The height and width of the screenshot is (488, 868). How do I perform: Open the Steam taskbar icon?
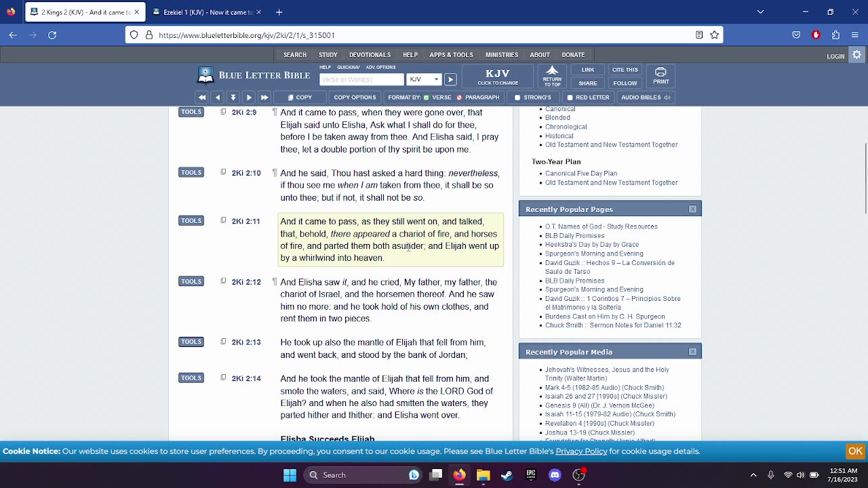(507, 475)
